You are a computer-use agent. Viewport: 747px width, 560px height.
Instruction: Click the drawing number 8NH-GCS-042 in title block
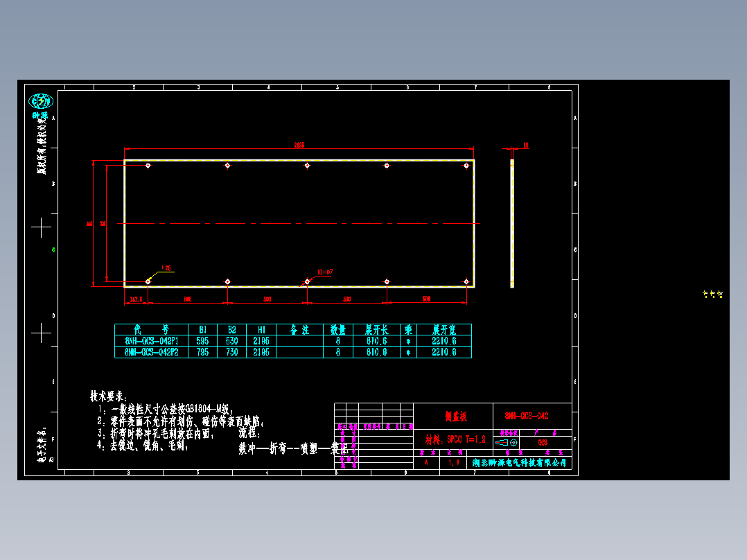[527, 416]
